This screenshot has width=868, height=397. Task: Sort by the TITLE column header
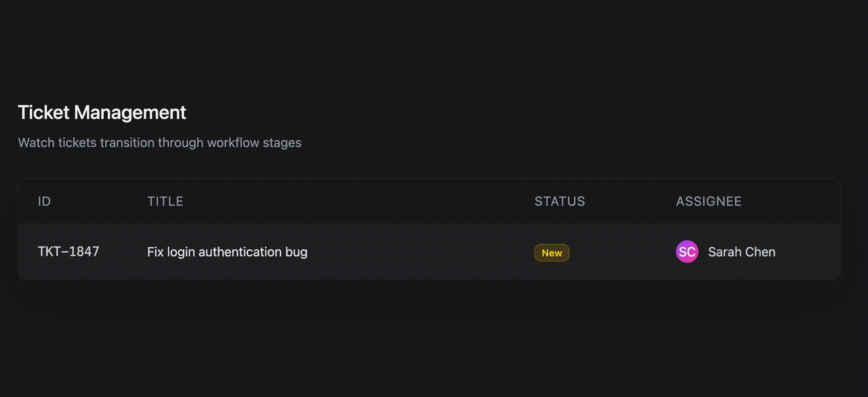(x=165, y=201)
